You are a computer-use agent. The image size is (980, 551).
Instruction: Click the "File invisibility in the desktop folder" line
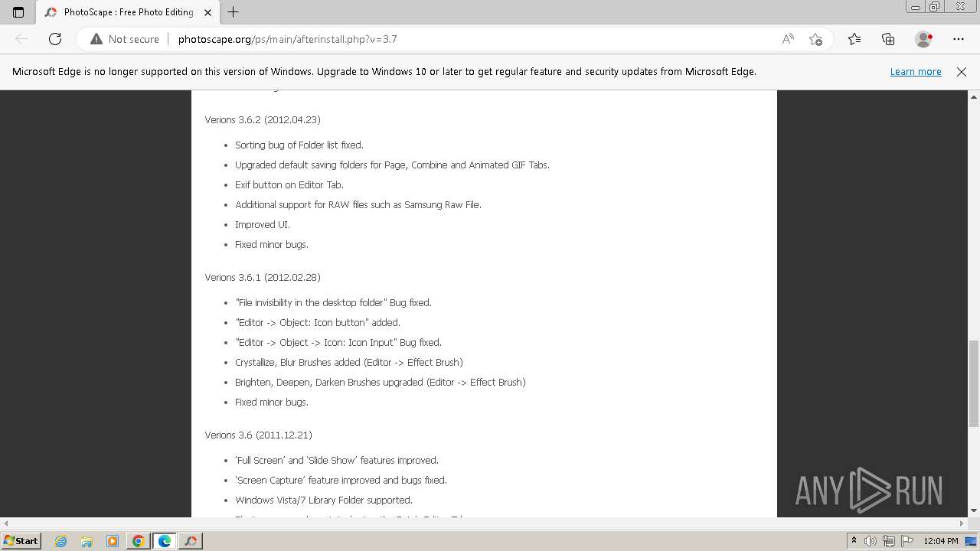tap(334, 302)
